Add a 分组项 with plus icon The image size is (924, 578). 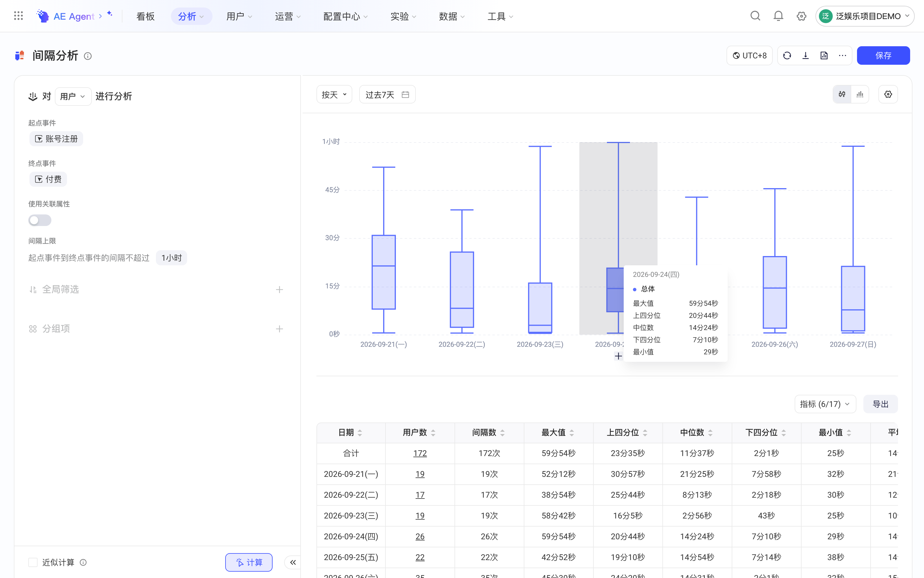pos(280,329)
